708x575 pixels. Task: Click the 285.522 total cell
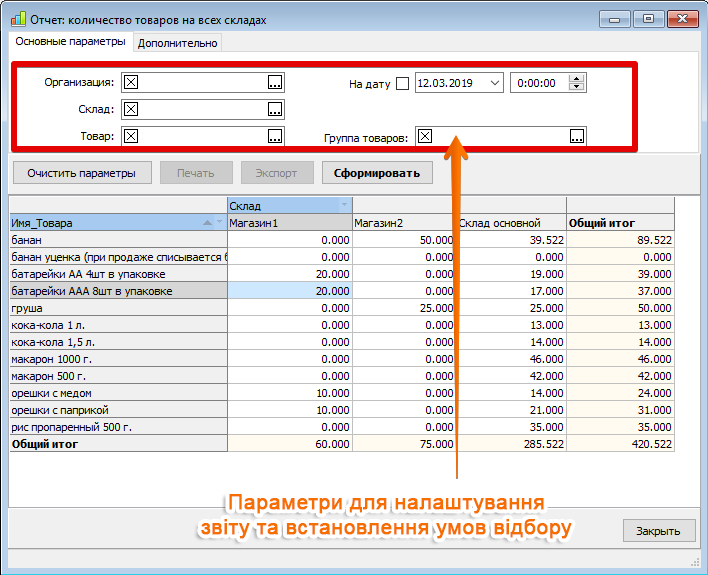512,444
